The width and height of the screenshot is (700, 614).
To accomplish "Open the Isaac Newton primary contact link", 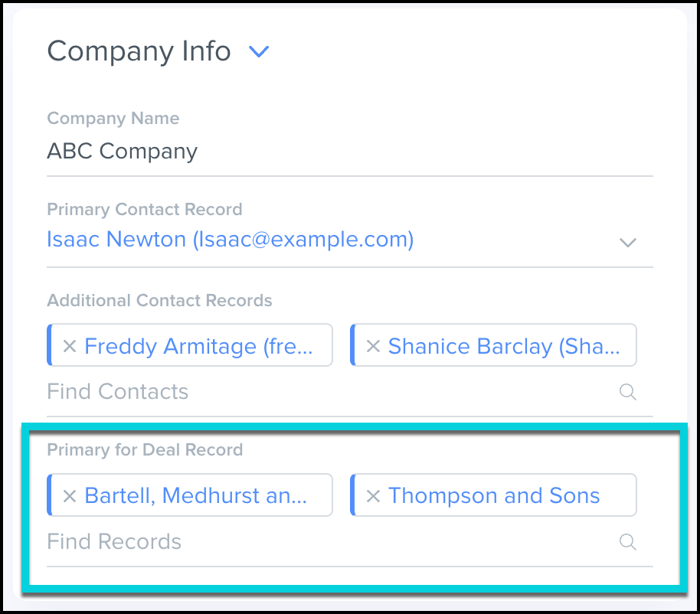I will 230,240.
